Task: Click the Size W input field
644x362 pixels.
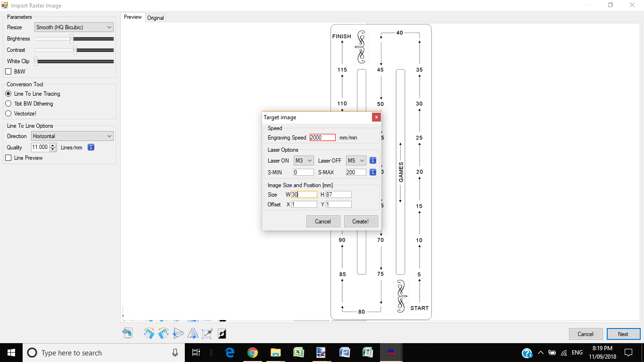Action: pyautogui.click(x=304, y=194)
